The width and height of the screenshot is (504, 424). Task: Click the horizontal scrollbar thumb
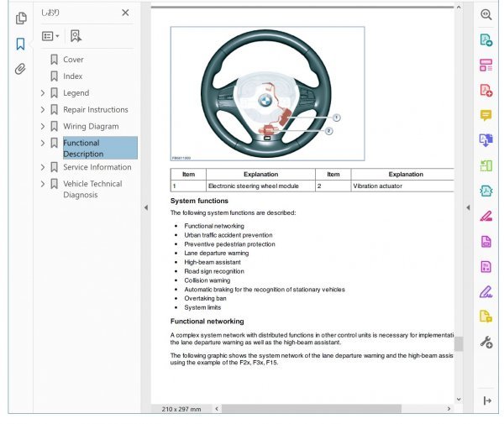[312, 409]
